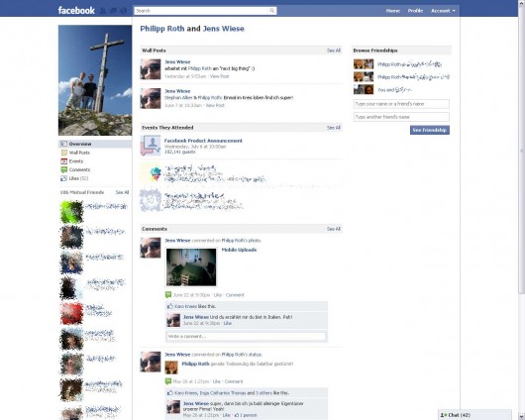Viewport: 525px width, 420px height.
Task: Click the Facebook logo
Action: tap(76, 11)
